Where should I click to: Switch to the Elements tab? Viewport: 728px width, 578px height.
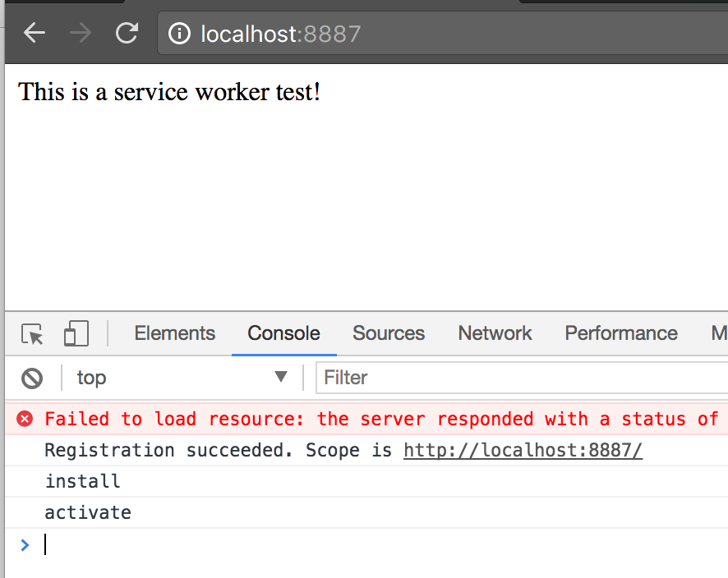click(x=174, y=333)
